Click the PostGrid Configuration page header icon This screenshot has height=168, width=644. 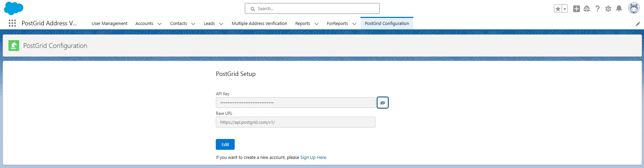pyautogui.click(x=14, y=46)
